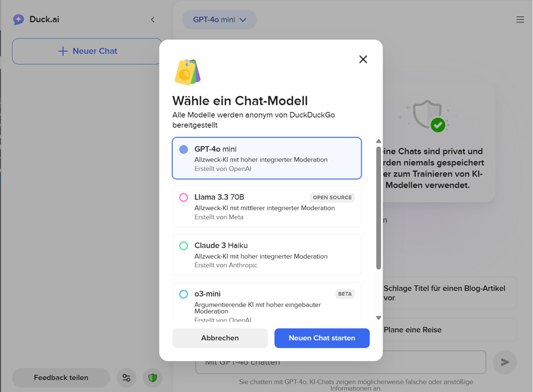This screenshot has width=533, height=392.
Task: Click the scrollbar up arrow in model list
Action: [x=378, y=141]
